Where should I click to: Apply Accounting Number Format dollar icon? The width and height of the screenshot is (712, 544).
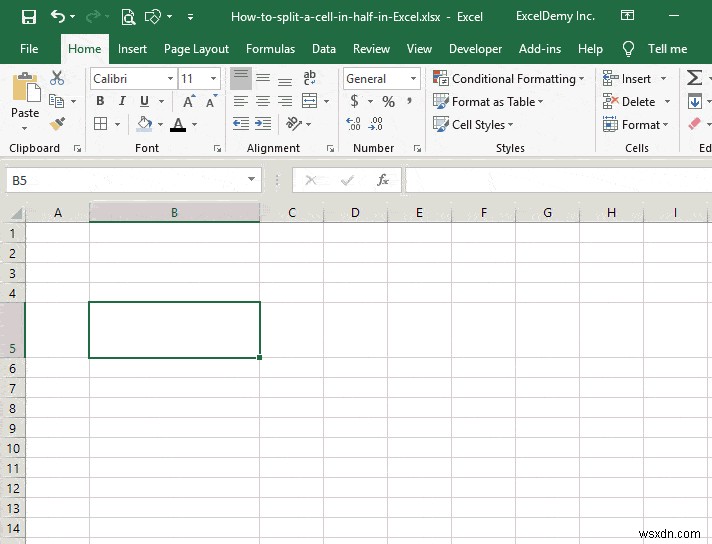355,101
